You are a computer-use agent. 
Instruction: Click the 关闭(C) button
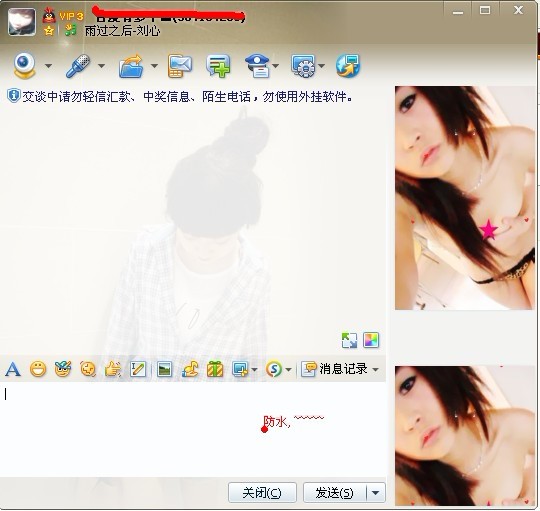coord(262,493)
